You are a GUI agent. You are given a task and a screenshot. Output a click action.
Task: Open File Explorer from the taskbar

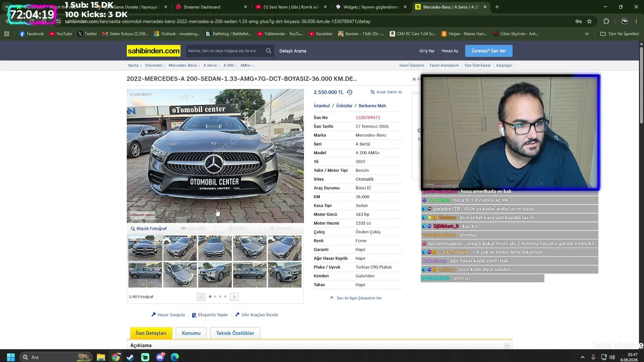click(101, 357)
